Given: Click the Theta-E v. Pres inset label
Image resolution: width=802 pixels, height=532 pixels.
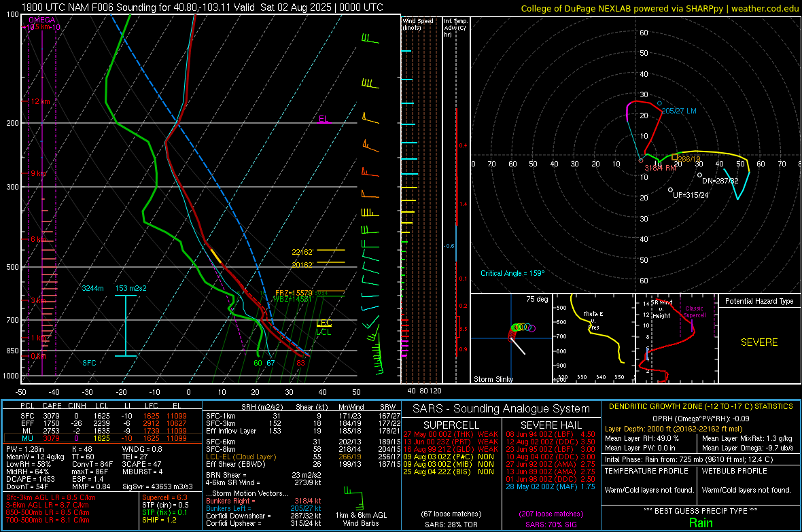Looking at the screenshot, I should point(593,320).
